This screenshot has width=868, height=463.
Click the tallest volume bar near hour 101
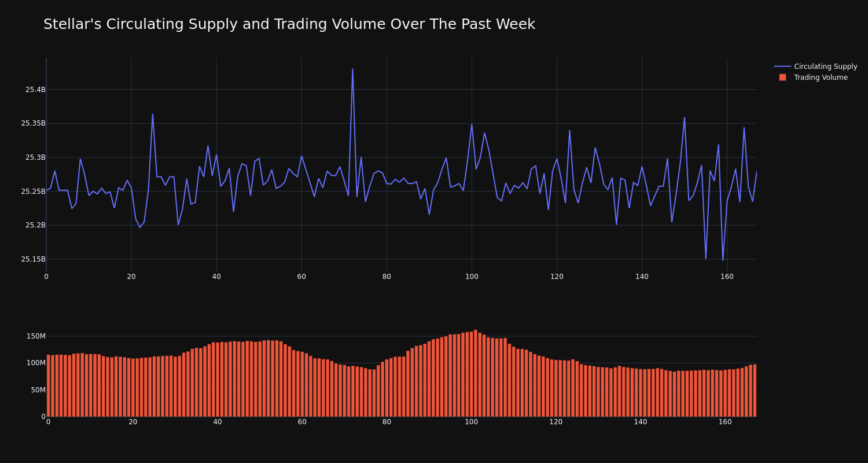pos(476,373)
